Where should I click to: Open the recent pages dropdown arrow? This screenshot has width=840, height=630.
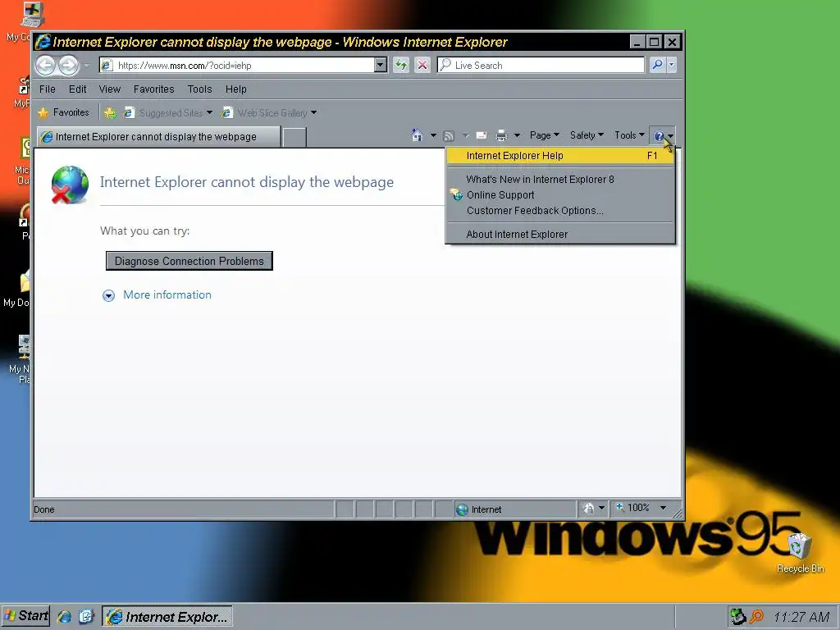point(86,66)
